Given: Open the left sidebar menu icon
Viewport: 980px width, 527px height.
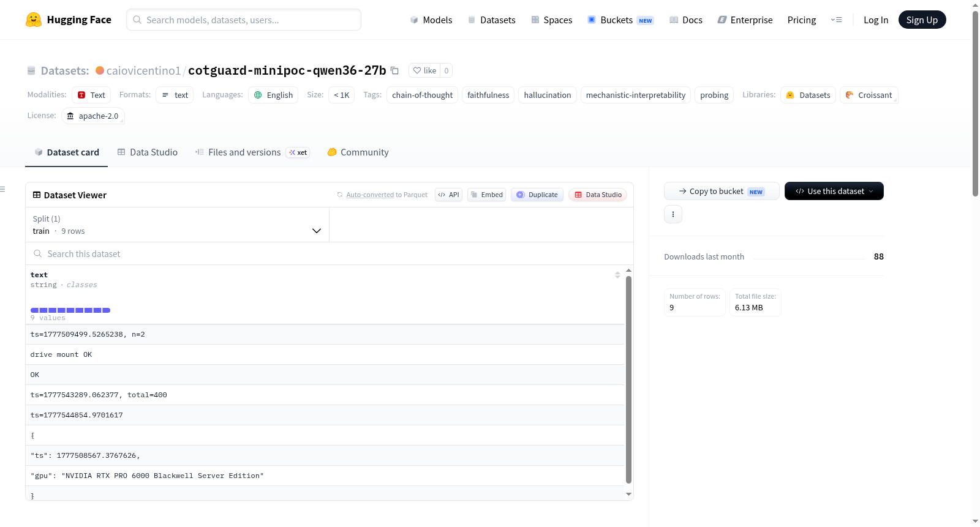Looking at the screenshot, I should click(3, 189).
